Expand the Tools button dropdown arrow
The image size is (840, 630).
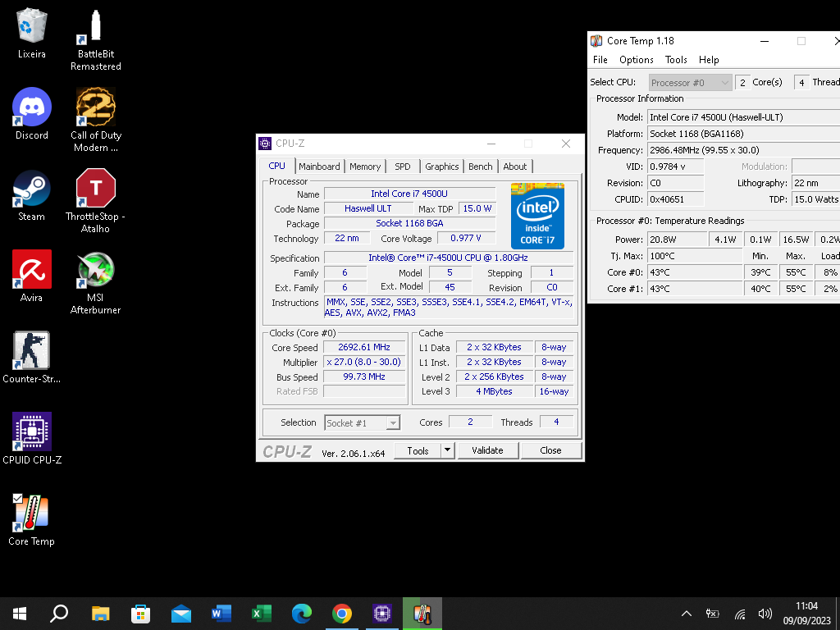(x=448, y=450)
